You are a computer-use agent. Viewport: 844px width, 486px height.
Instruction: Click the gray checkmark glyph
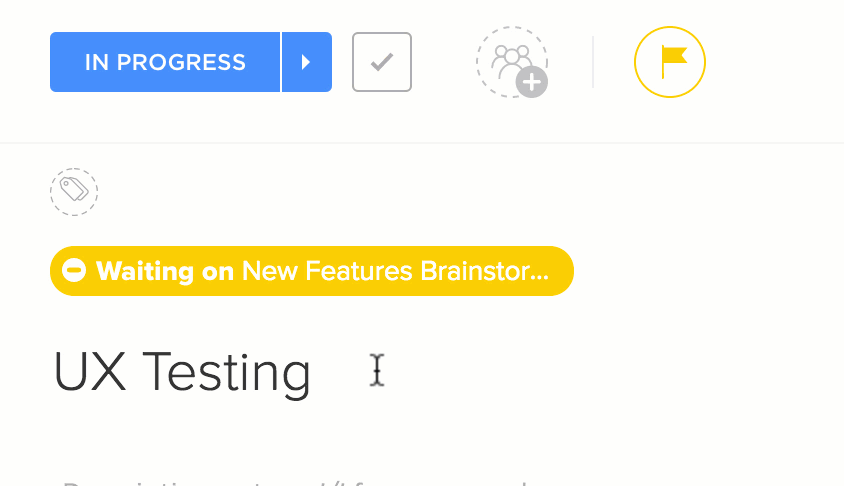point(382,62)
